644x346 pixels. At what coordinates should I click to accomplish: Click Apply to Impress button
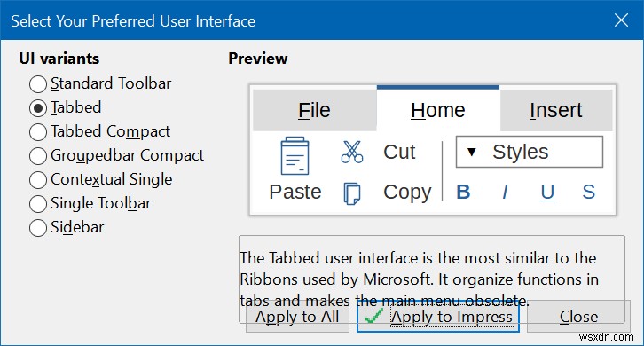click(x=438, y=317)
